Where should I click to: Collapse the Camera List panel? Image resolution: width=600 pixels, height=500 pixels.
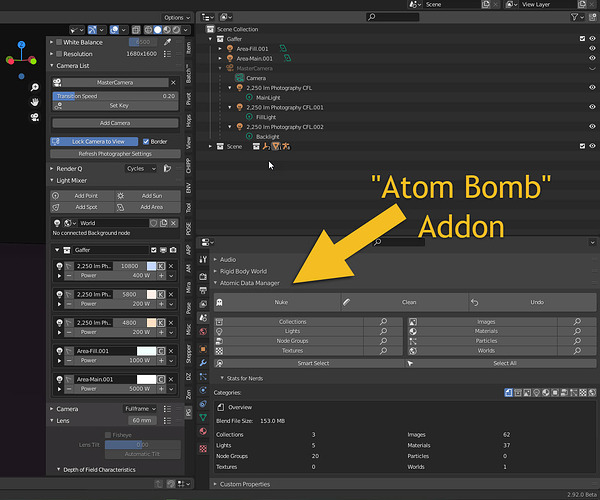click(52, 66)
